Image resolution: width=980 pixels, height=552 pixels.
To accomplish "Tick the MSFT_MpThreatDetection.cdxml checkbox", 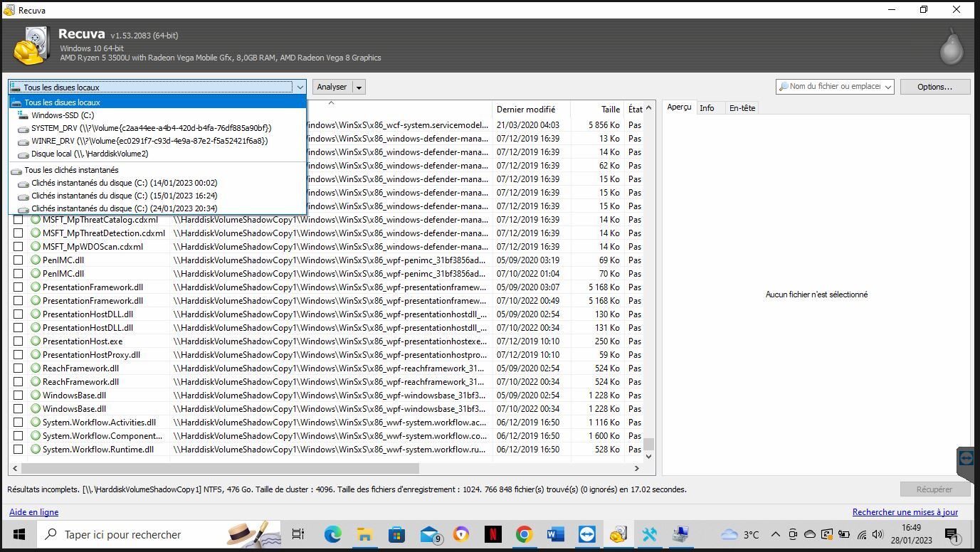I will point(19,233).
